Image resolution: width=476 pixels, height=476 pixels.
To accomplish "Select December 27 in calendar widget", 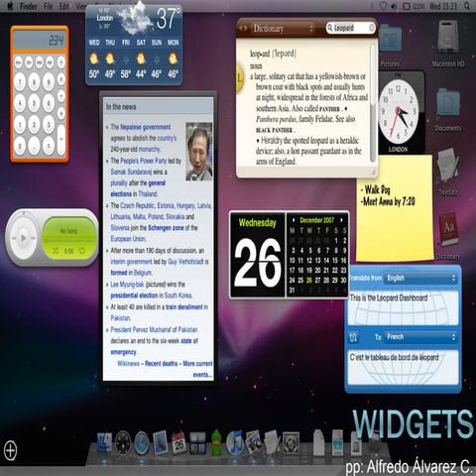I will pos(317,281).
